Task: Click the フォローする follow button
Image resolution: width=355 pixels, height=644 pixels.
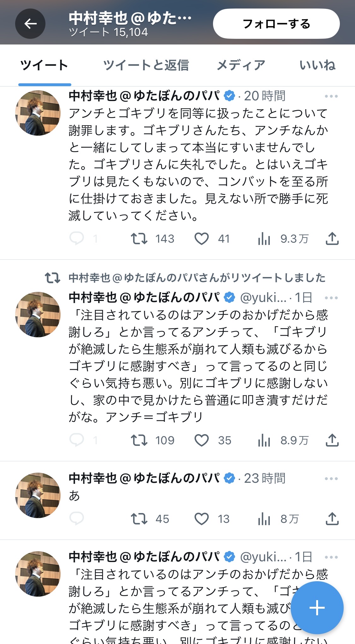Action: tap(276, 24)
